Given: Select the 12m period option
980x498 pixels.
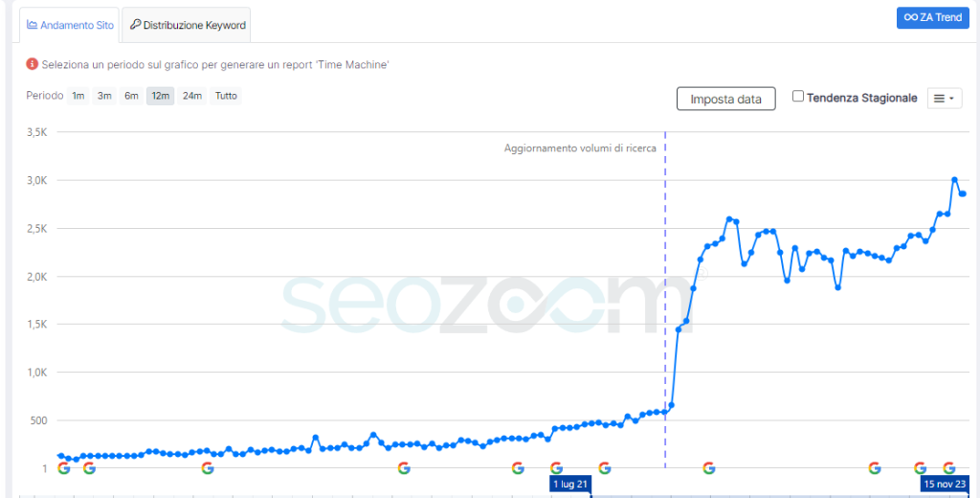Looking at the screenshot, I should (x=161, y=96).
